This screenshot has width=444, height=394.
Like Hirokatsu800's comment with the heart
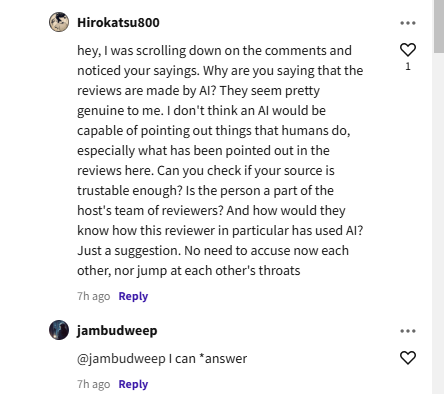pos(408,50)
